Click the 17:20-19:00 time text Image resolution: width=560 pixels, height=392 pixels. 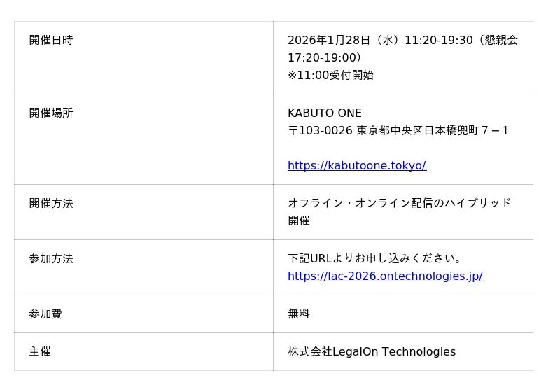322,58
